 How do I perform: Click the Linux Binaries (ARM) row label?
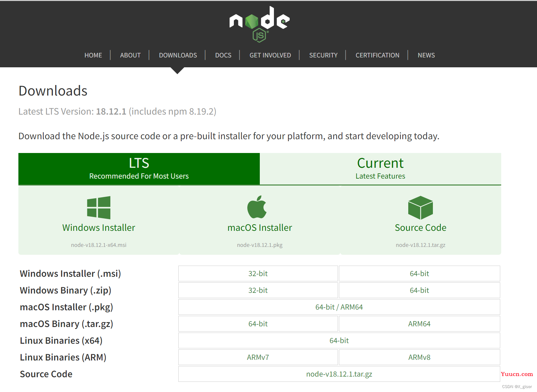(63, 357)
